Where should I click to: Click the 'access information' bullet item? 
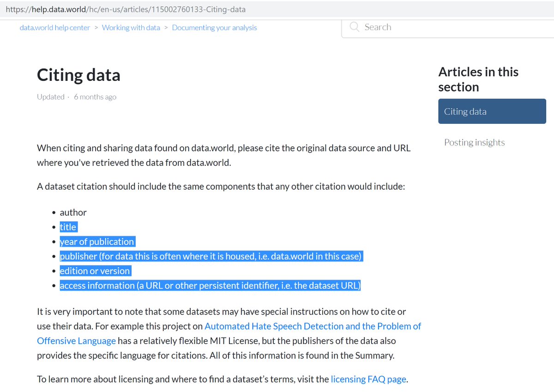click(210, 285)
